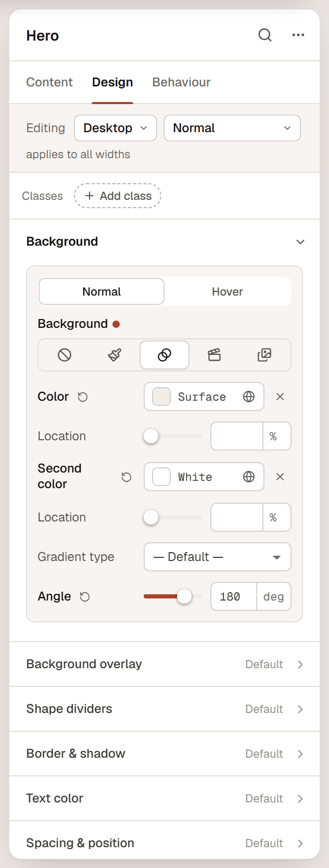The width and height of the screenshot is (329, 868).
Task: Clear the Surface color with X
Action: click(280, 397)
